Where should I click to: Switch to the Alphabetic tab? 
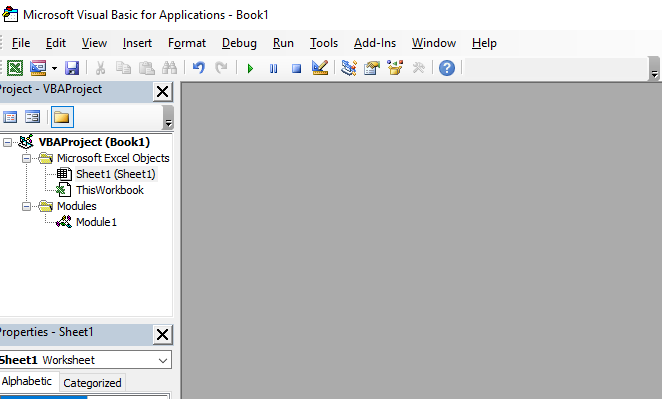point(27,381)
